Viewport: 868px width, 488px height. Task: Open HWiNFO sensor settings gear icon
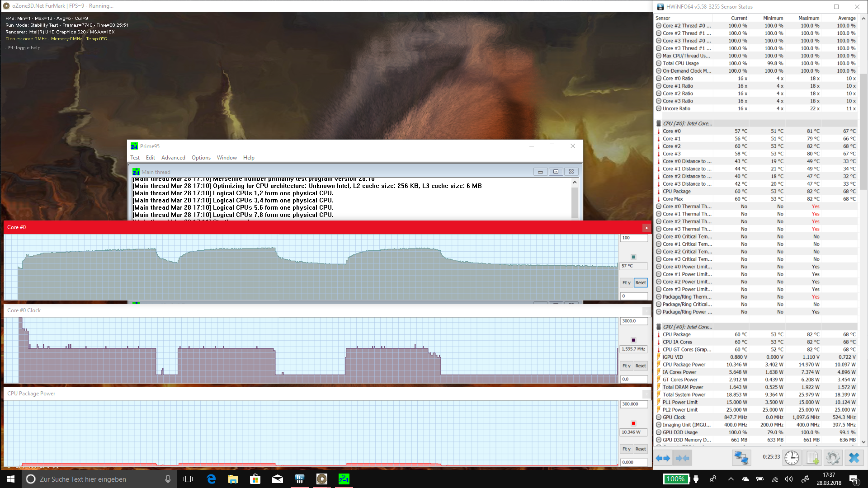832,458
